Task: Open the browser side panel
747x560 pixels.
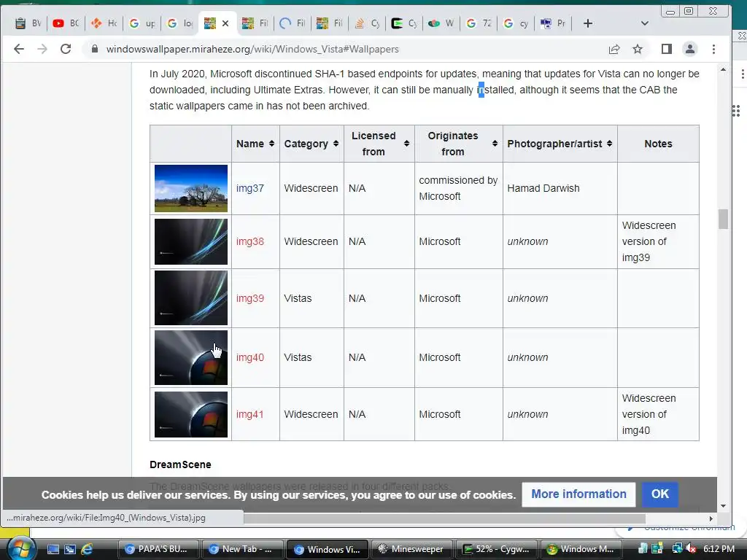Action: click(667, 49)
